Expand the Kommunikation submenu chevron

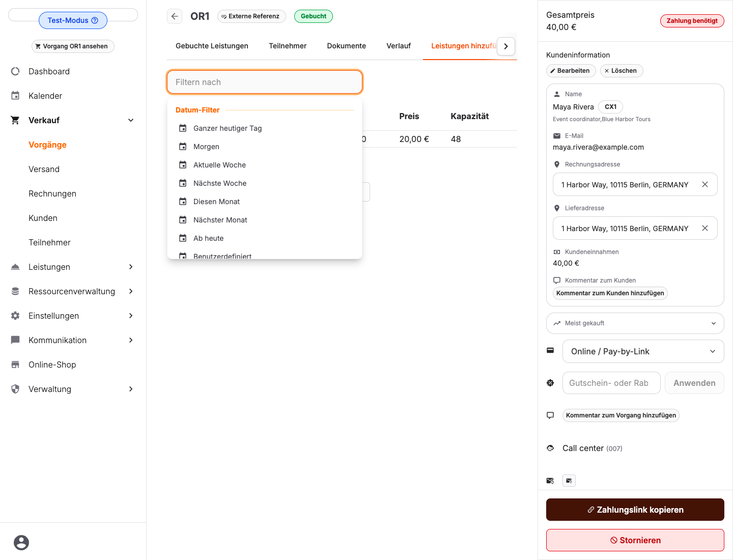[x=131, y=340]
